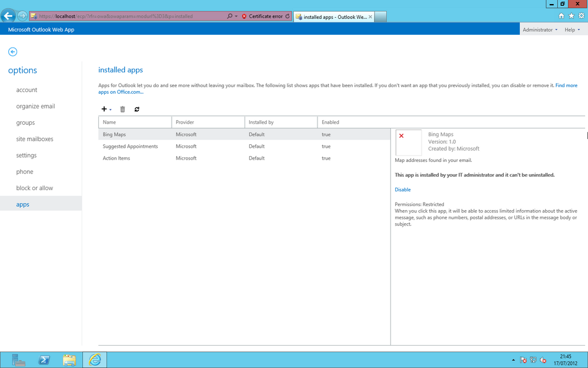Click the browser Home icon
This screenshot has width=588, height=368.
(561, 16)
